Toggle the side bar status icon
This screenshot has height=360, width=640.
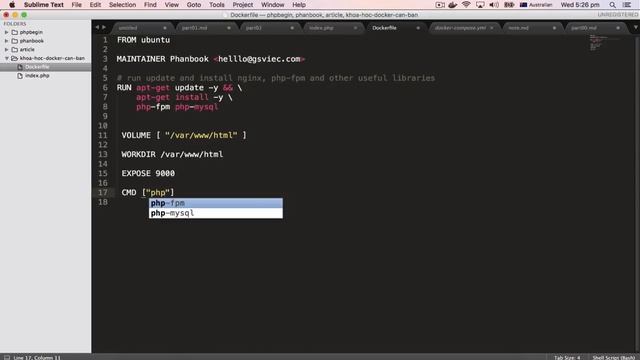[7, 357]
